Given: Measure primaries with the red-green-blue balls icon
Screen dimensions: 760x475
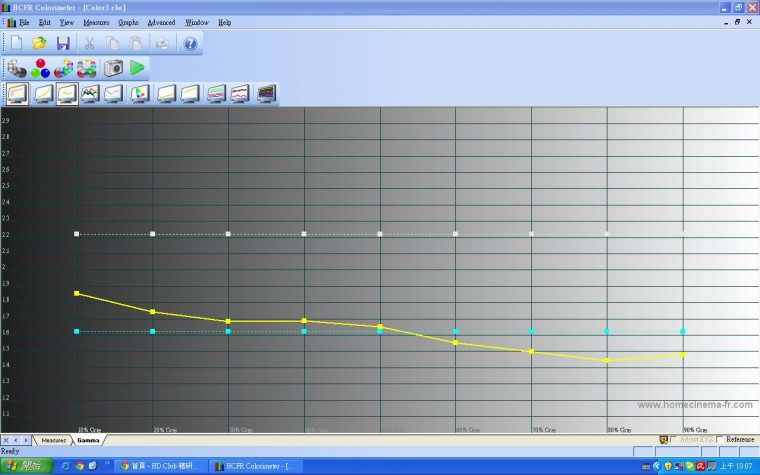Looking at the screenshot, I should [x=40, y=68].
